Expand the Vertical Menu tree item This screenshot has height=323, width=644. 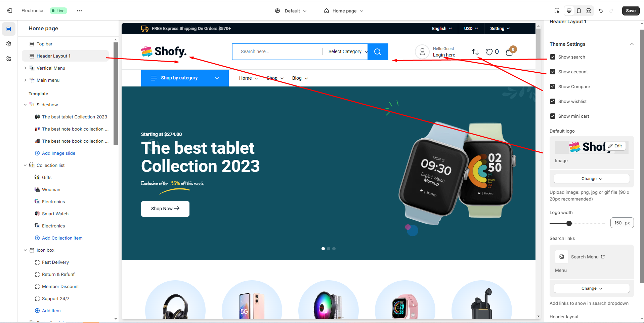click(x=25, y=68)
